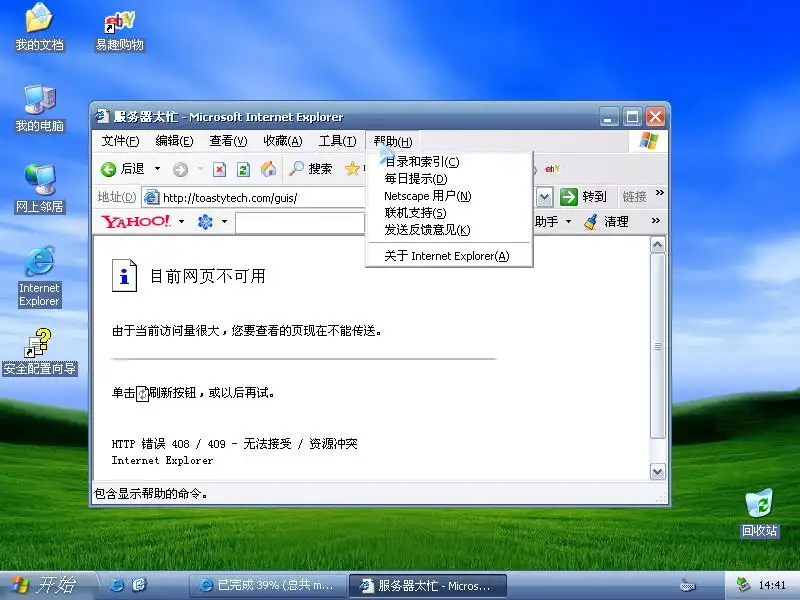The image size is (800, 600).
Task: Open the 收藏(A) menu
Action: click(x=283, y=141)
